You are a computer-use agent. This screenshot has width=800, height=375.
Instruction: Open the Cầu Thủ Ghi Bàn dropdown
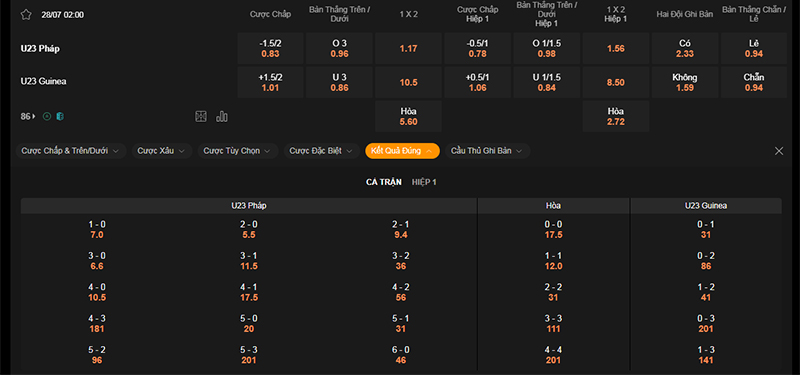488,151
